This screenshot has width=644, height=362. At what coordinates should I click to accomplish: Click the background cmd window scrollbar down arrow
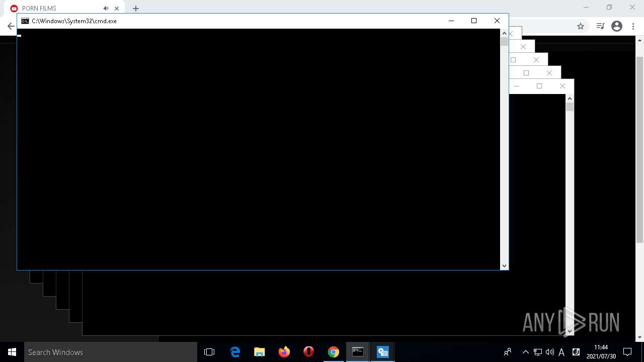[x=570, y=331]
